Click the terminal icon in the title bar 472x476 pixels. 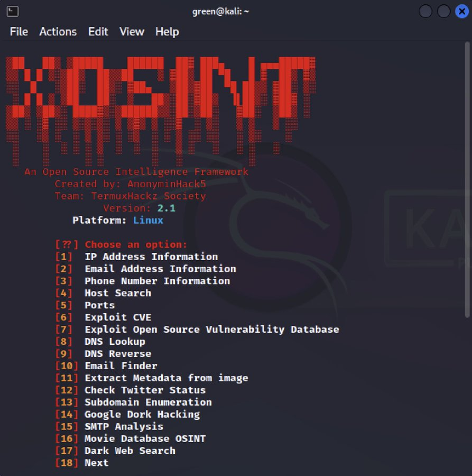[13, 11]
